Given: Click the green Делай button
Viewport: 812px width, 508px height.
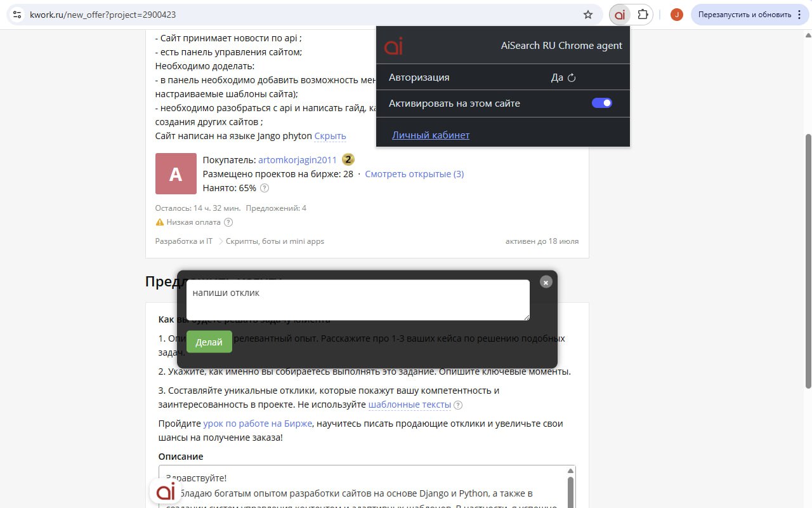Looking at the screenshot, I should click(x=209, y=342).
